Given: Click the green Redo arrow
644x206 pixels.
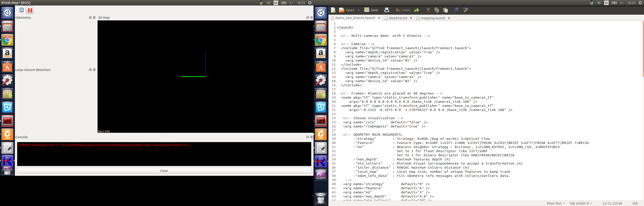Looking at the screenshot, I should (417, 10).
